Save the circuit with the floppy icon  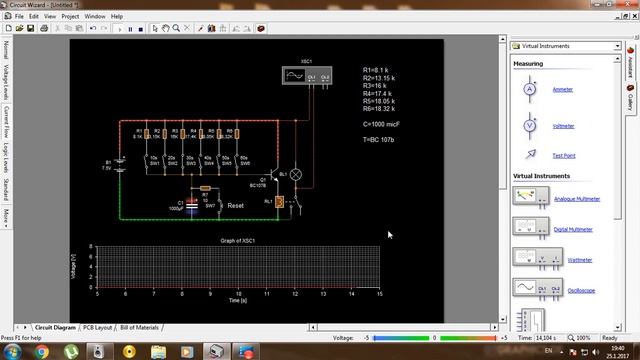click(31, 28)
